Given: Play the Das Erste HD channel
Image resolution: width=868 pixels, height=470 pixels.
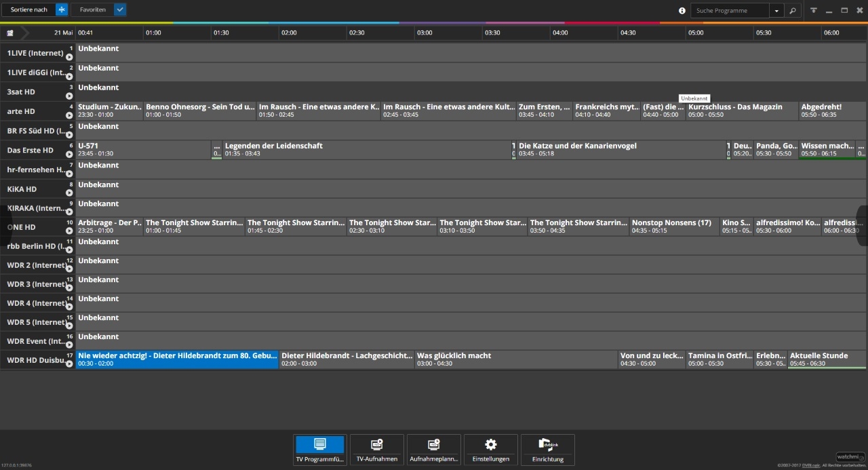Looking at the screenshot, I should pyautogui.click(x=69, y=154).
